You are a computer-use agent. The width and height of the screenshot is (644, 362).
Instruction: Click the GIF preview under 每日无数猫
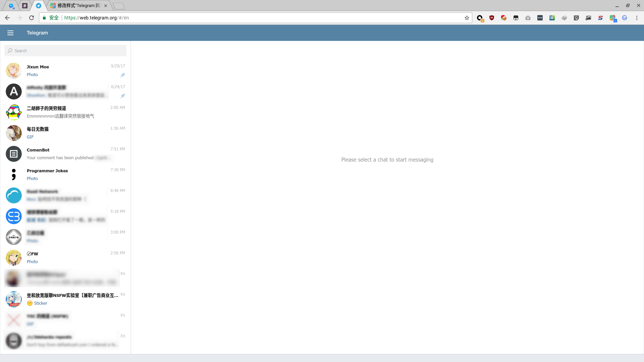(x=30, y=137)
